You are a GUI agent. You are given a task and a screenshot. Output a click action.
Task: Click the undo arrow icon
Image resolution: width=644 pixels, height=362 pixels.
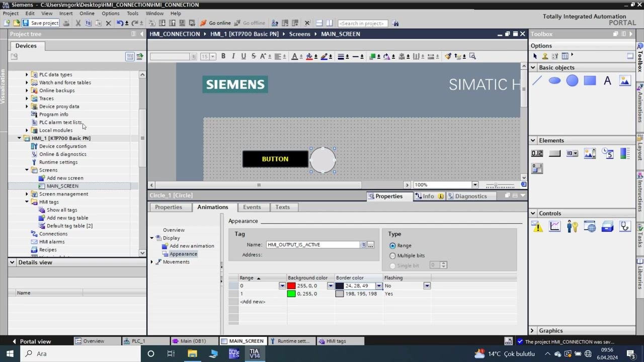(x=119, y=23)
